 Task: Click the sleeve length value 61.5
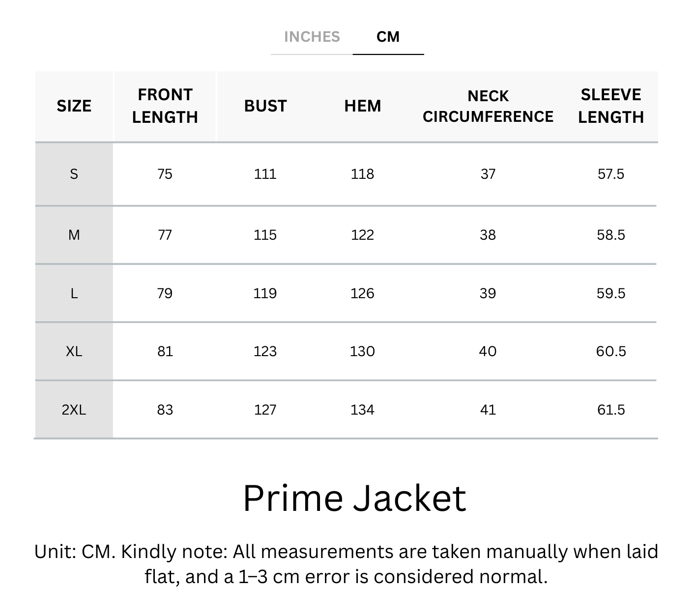[611, 410]
